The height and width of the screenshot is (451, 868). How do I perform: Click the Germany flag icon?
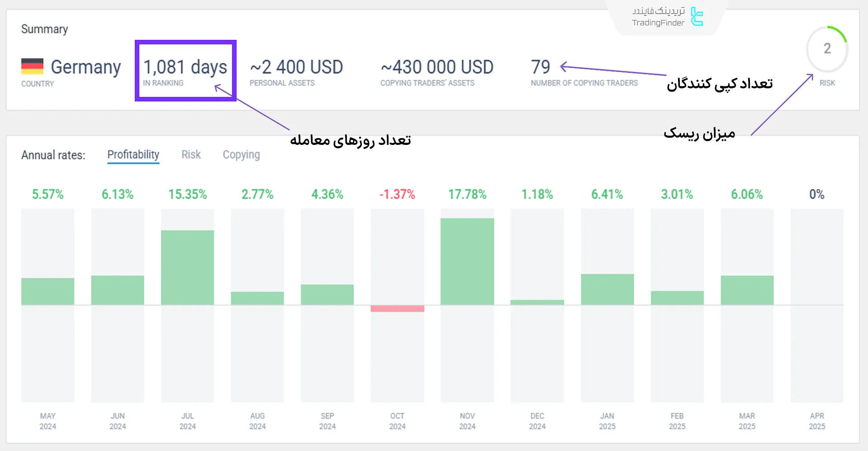(32, 67)
